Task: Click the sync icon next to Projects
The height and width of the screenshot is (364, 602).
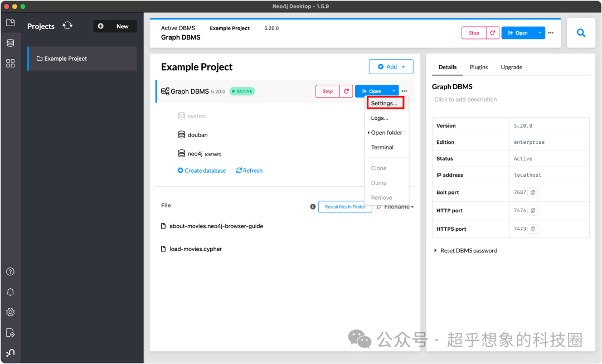Action: [x=67, y=25]
